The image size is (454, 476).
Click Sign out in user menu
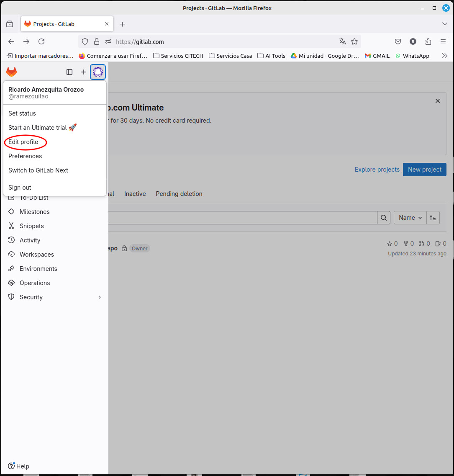(20, 188)
